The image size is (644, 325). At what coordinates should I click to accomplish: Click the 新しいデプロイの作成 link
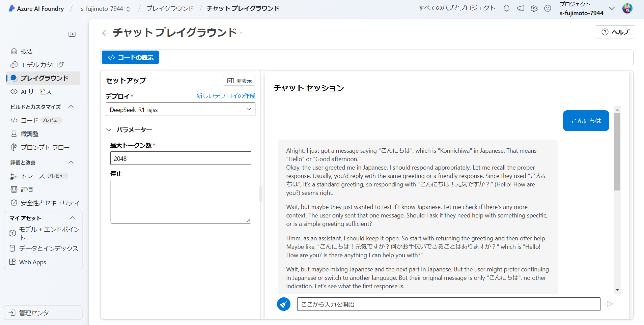[x=226, y=96]
